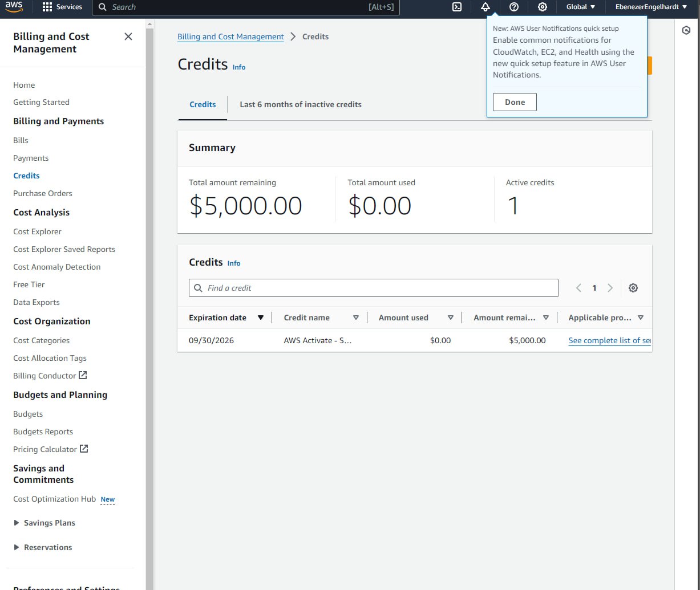The image size is (700, 590).
Task: Click the AWS logo home icon
Action: [14, 7]
